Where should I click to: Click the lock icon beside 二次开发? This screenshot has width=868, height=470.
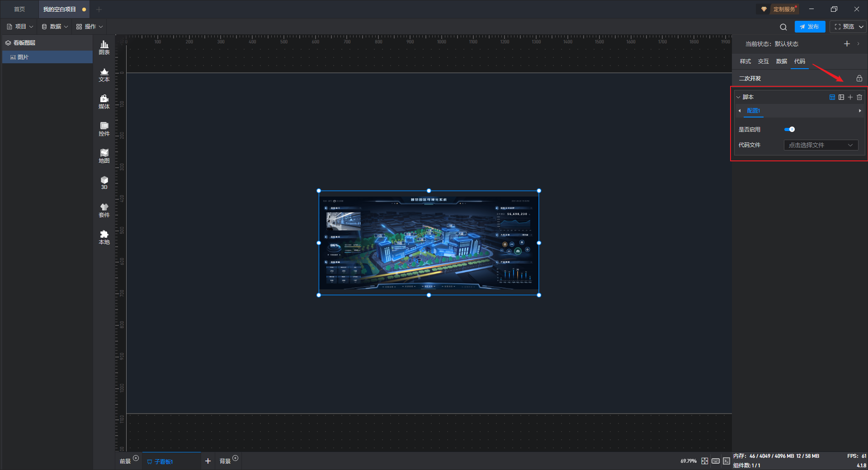pyautogui.click(x=859, y=78)
